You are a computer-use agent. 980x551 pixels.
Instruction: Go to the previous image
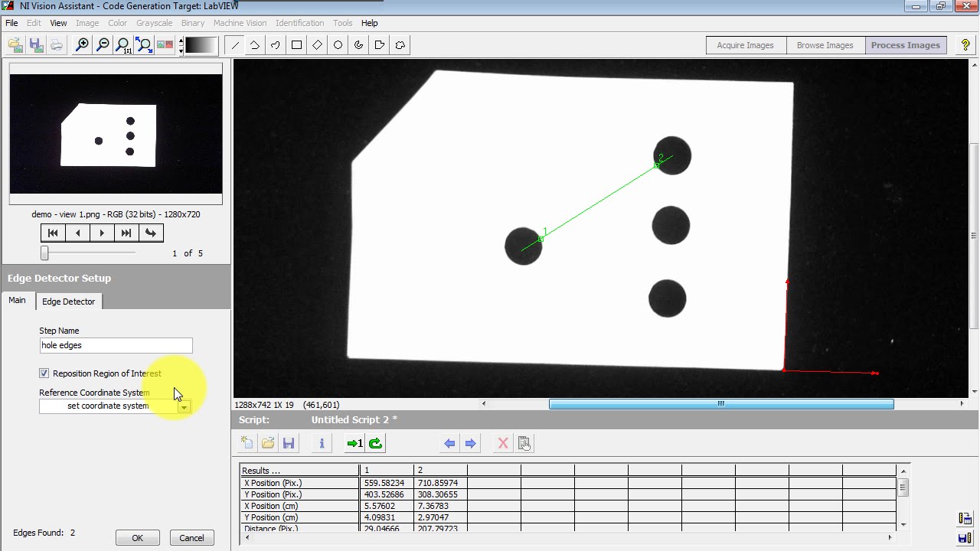[x=77, y=233]
